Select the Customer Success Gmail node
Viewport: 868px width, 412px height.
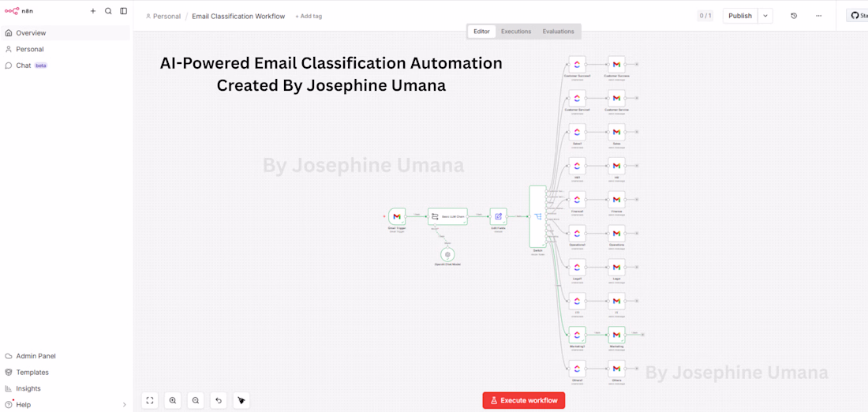pos(617,64)
